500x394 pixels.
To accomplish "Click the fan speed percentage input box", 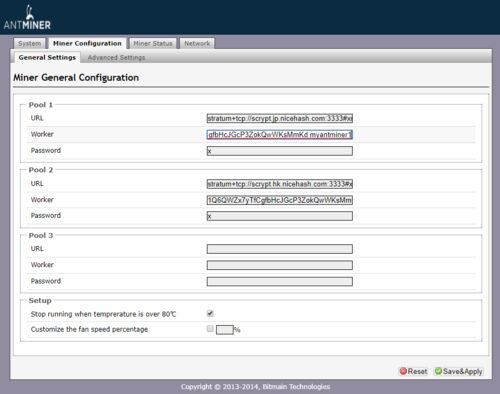I will (x=225, y=330).
